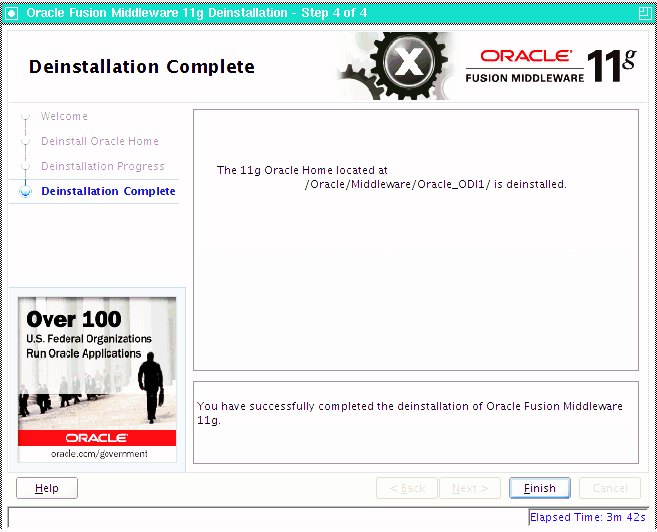The width and height of the screenshot is (657, 532).
Task: Click the Deinstallation Complete page heading
Action: (142, 67)
